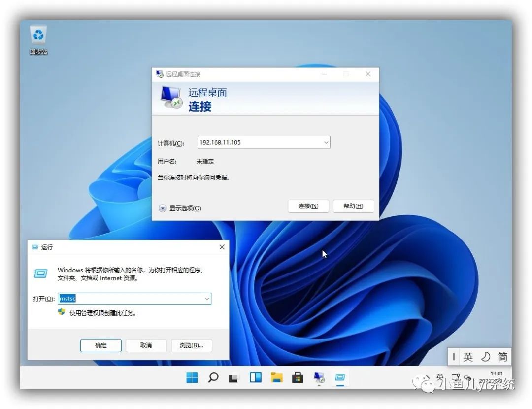Open the computer address dropdown arrow

point(326,142)
